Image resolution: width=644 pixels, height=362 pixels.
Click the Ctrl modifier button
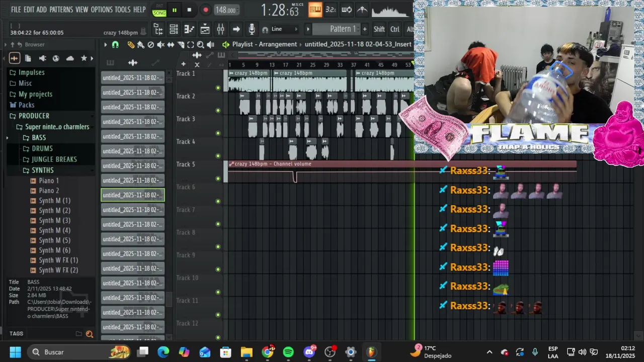(395, 29)
